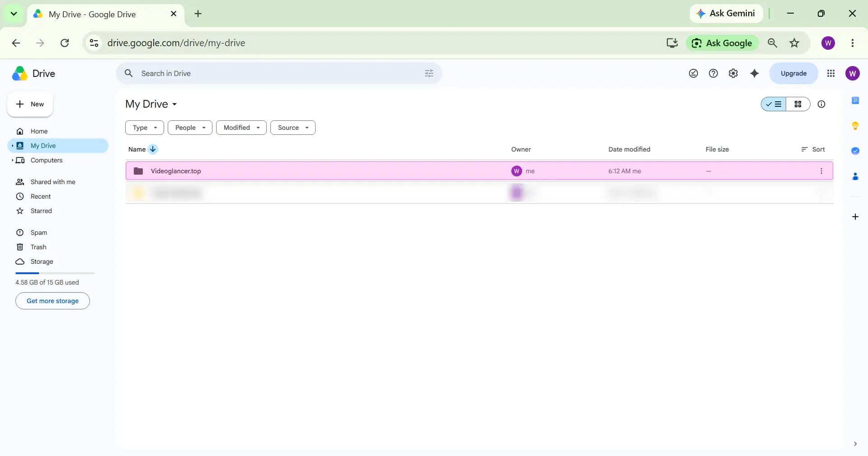Open the tab search dropdown arrow
Viewport: 868px width, 456px height.
pyautogui.click(x=14, y=14)
